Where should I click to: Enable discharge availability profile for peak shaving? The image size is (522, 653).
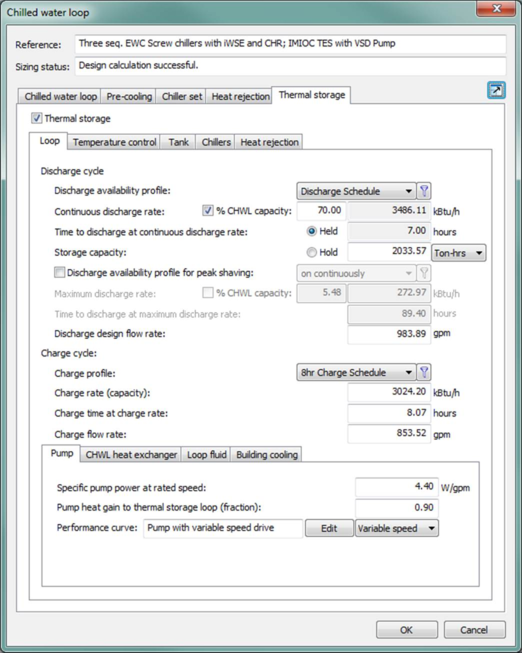pyautogui.click(x=60, y=273)
